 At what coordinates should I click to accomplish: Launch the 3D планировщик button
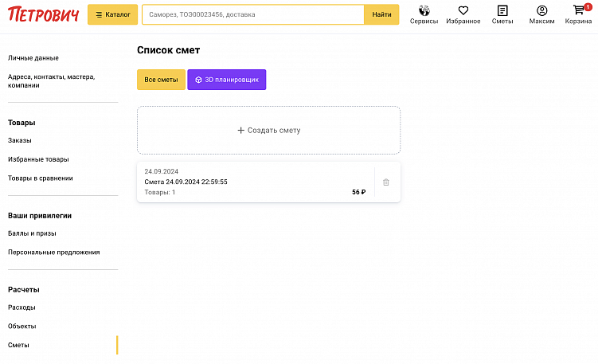[226, 80]
